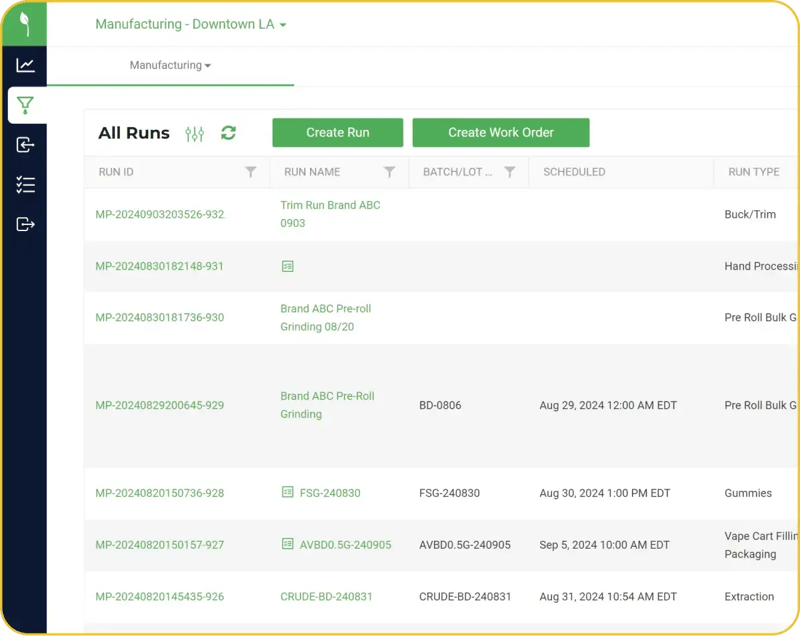
Task: Click the RUN NAME column header
Action: coord(312,172)
